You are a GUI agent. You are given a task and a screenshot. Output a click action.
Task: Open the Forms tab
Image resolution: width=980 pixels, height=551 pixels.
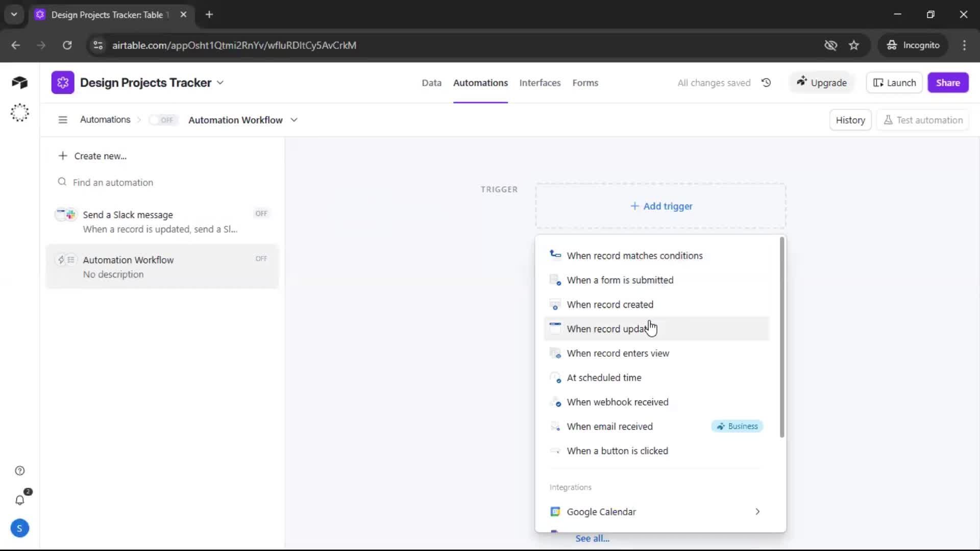pos(585,83)
